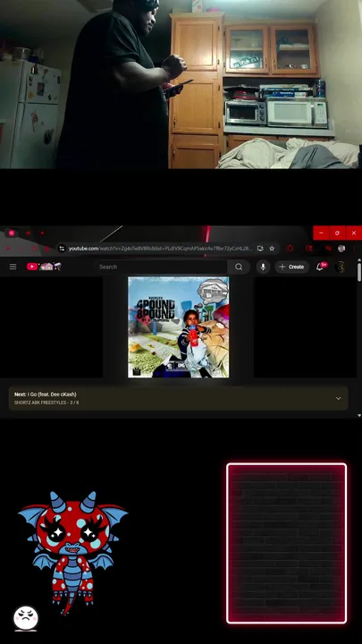Click scrollbar down arrow at page bottom
Screen dimensions: 362x644
pyautogui.click(x=359, y=416)
